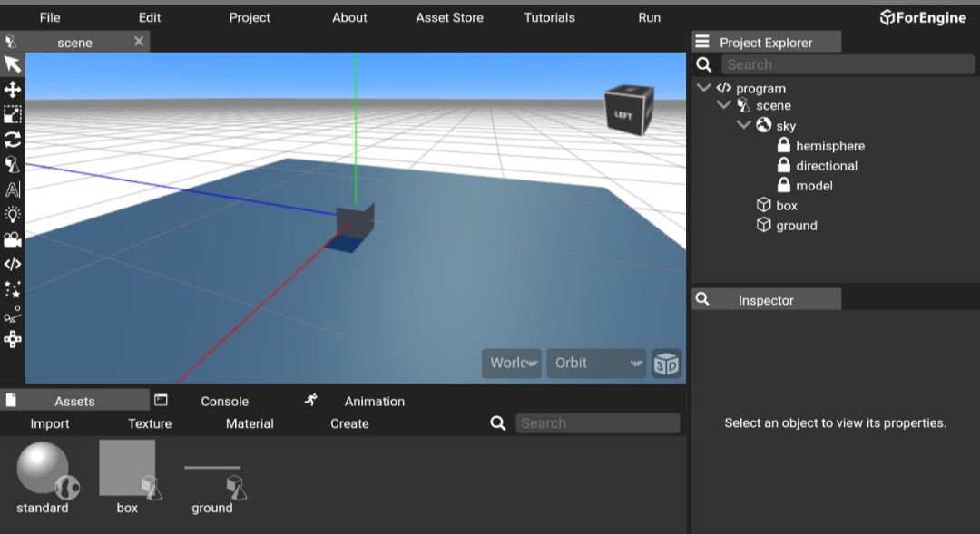Click the ForEngine logo in the top bar
Viewport: 980px width, 534px height.
point(922,16)
